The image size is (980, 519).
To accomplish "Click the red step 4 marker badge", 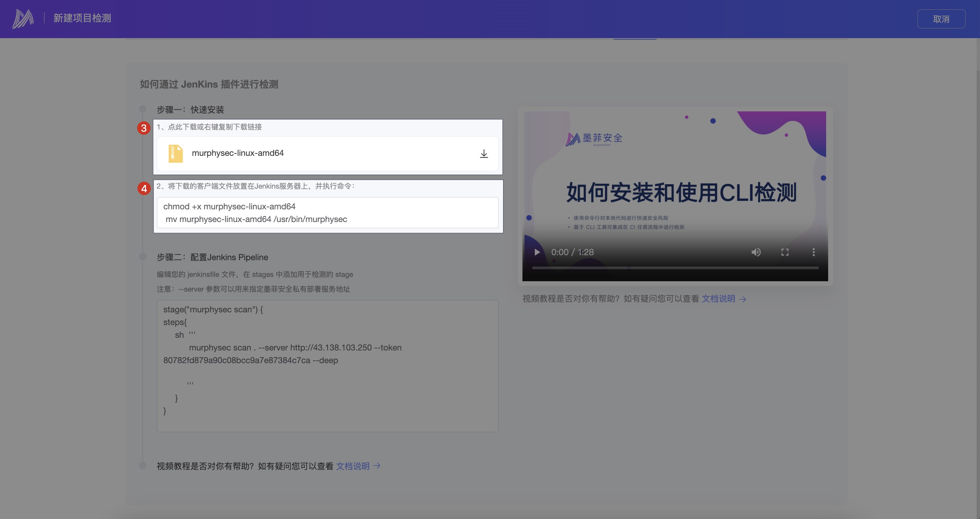I will coord(144,188).
